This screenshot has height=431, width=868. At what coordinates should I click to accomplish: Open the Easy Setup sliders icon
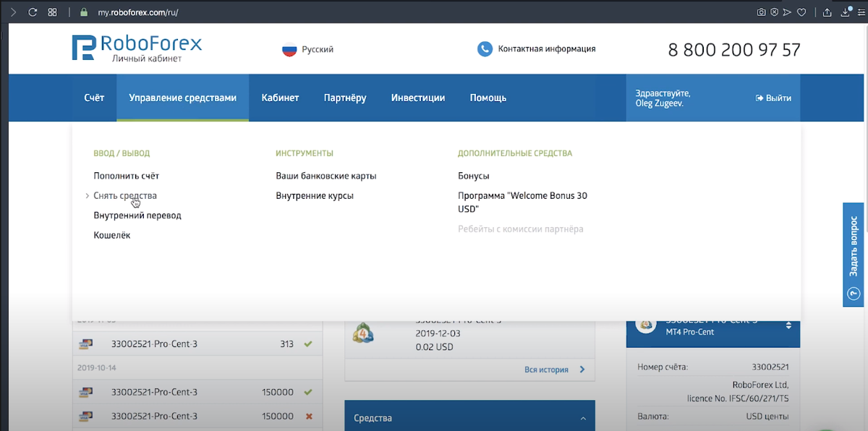861,12
